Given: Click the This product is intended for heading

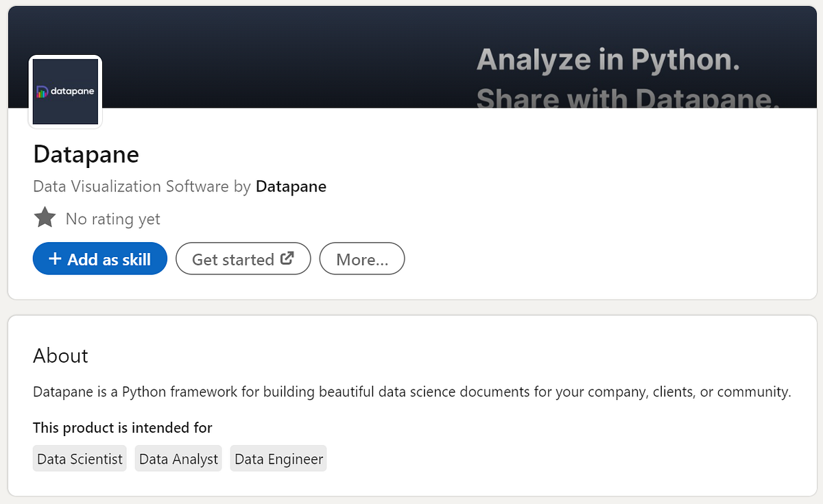Looking at the screenshot, I should 122,427.
